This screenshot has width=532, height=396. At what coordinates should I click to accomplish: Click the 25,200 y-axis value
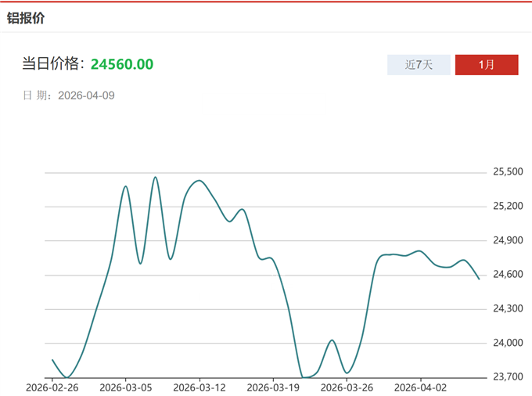pyautogui.click(x=508, y=207)
